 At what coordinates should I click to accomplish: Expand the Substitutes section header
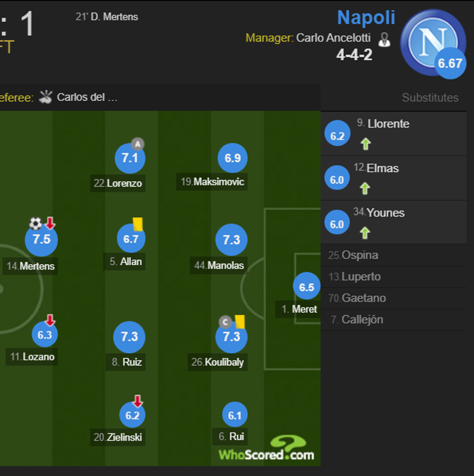click(x=430, y=98)
